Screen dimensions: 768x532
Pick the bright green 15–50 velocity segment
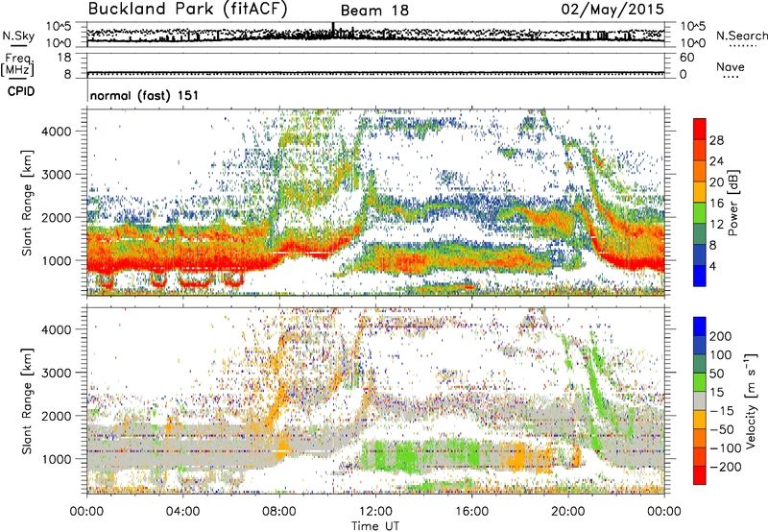pyautogui.click(x=700, y=382)
